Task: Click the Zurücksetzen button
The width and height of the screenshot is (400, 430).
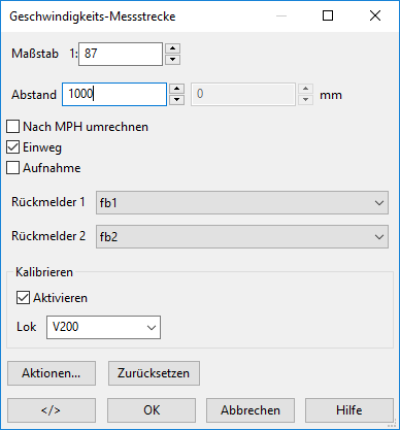Action: click(x=154, y=373)
